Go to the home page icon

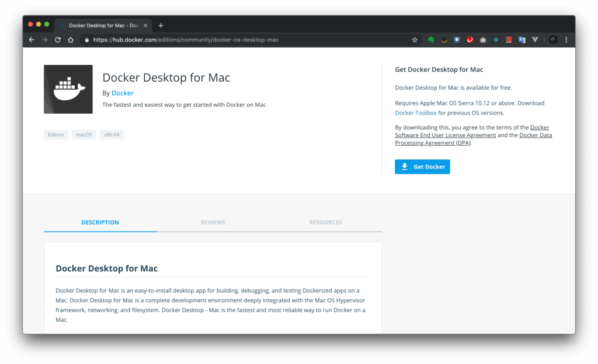click(71, 40)
